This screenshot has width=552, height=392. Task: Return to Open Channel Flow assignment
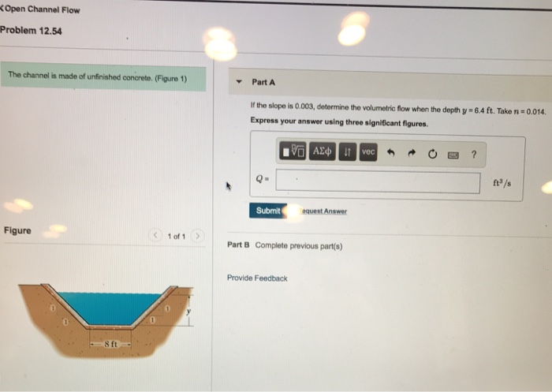coord(40,9)
